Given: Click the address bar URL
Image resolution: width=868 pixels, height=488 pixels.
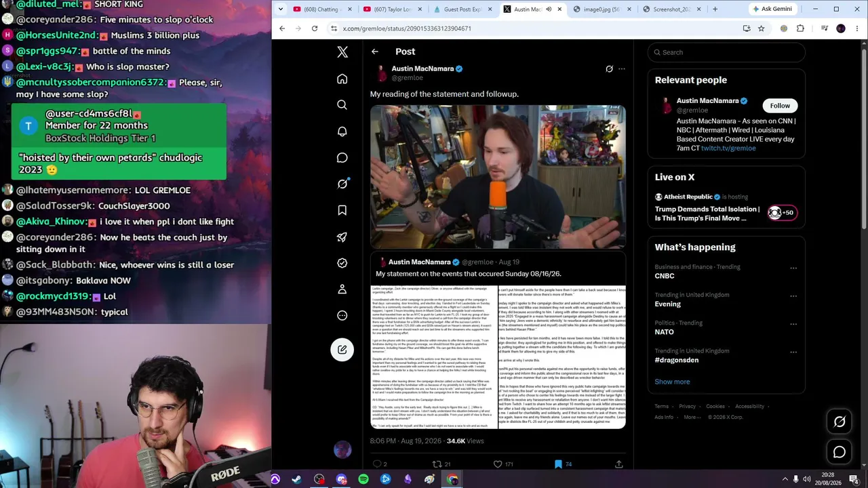Looking at the screenshot, I should (407, 28).
